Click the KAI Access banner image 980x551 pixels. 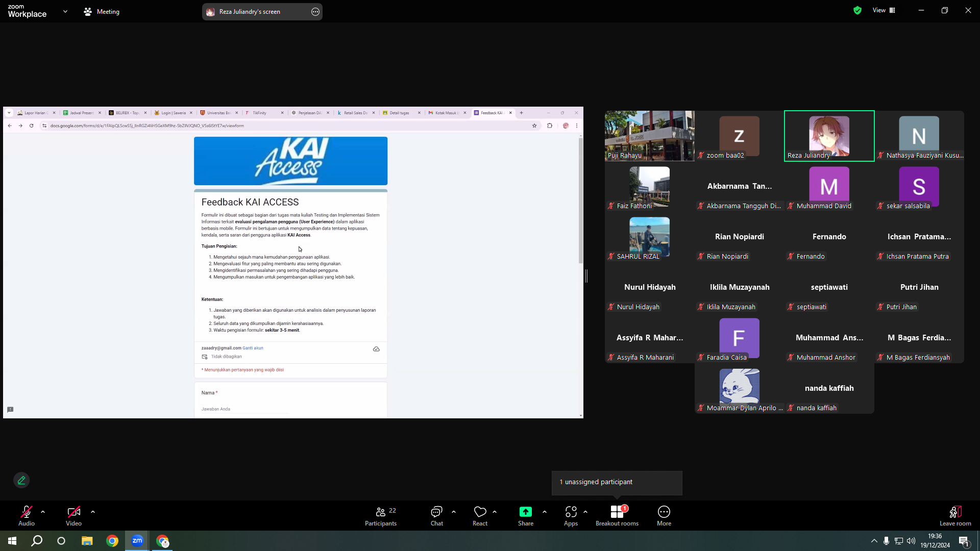290,161
